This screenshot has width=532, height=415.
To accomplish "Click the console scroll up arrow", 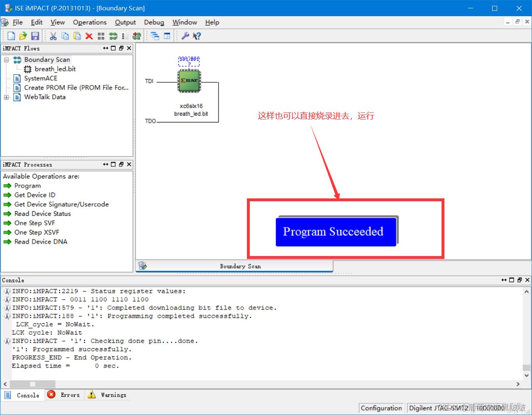I will tap(527, 291).
